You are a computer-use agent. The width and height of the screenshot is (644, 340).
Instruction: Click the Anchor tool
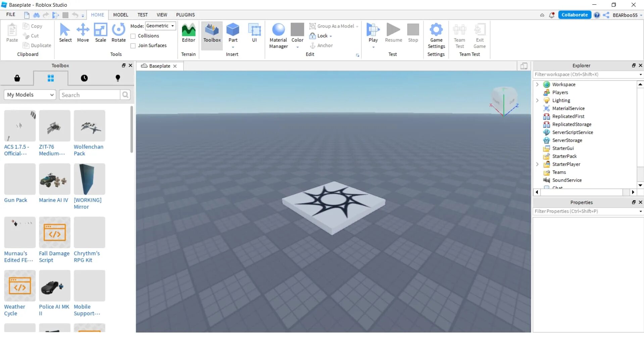321,45
